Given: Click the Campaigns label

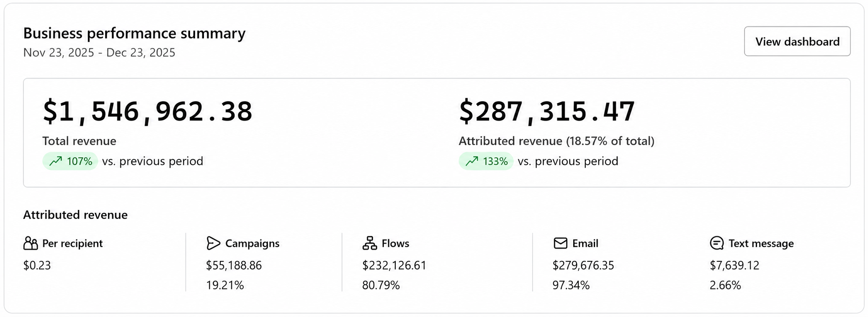Looking at the screenshot, I should pyautogui.click(x=252, y=243).
